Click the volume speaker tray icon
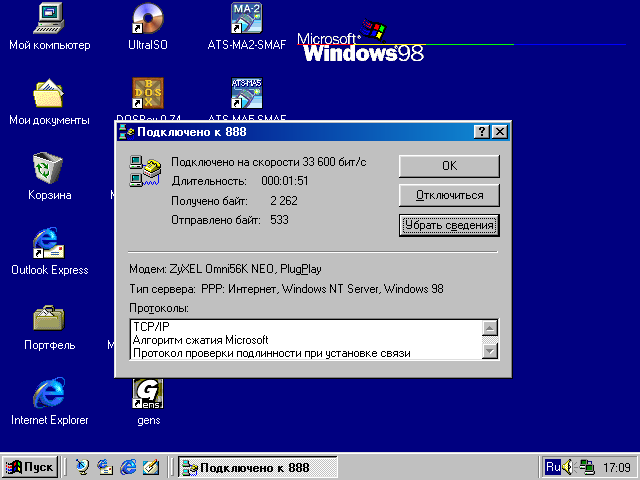 (x=568, y=467)
